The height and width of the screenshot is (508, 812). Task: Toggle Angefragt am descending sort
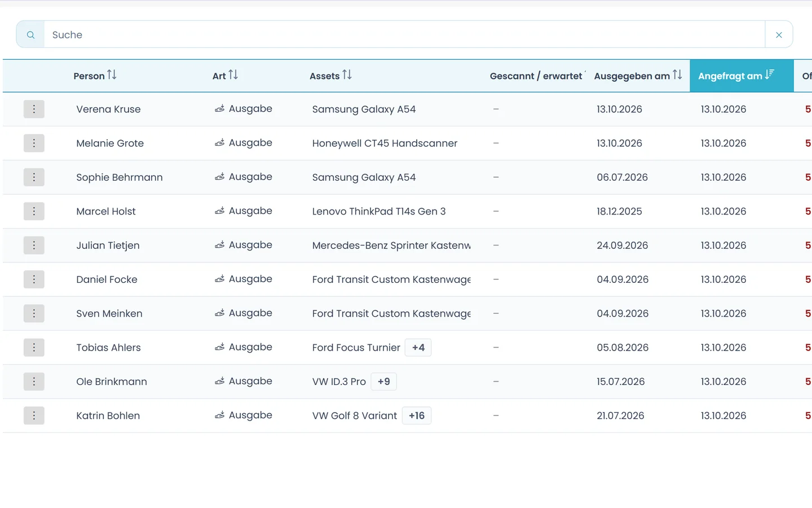click(x=742, y=76)
